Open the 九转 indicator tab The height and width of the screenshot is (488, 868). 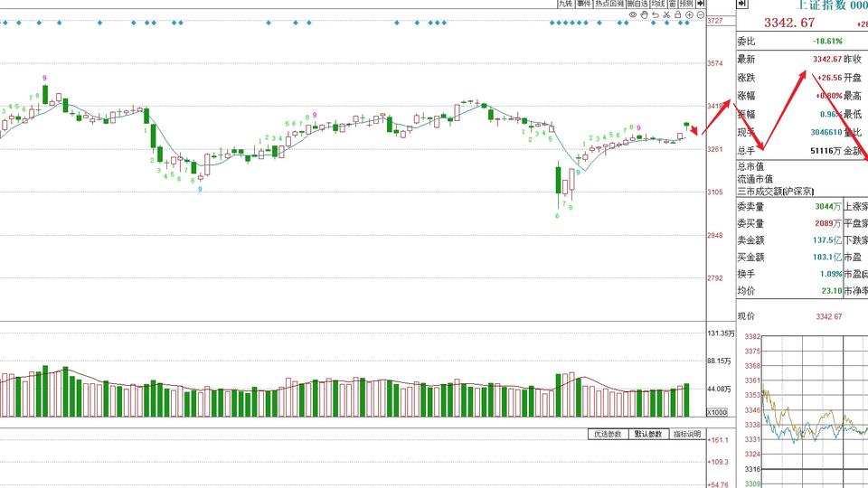[566, 4]
